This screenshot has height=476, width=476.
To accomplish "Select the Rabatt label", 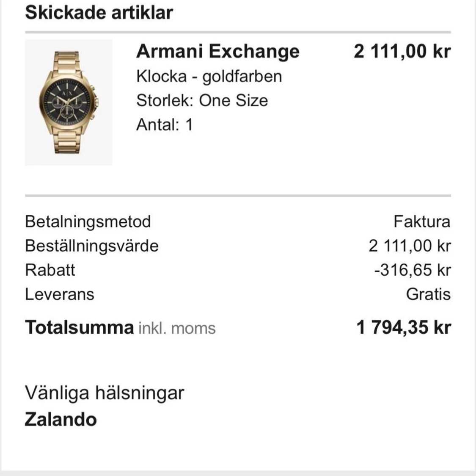I will pos(50,270).
